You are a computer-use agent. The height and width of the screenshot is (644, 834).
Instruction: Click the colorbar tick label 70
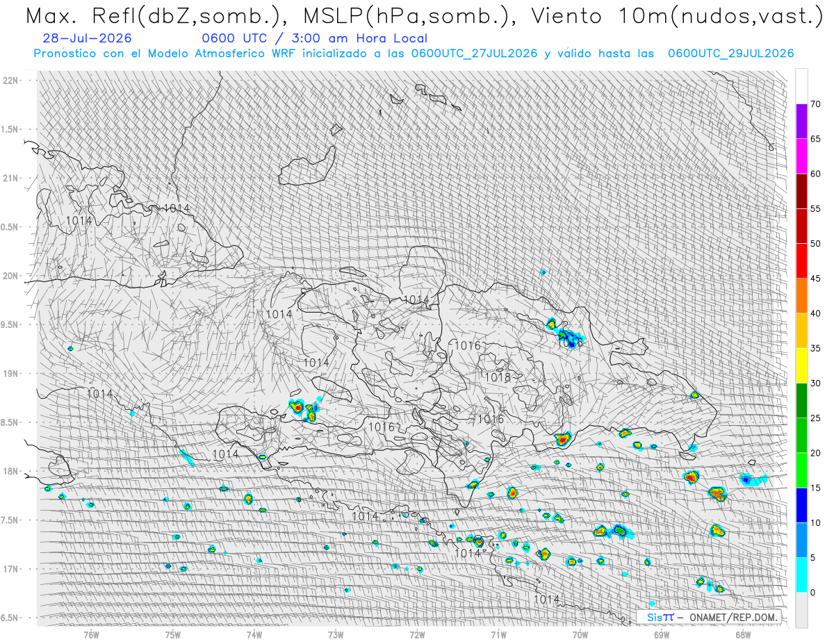(x=815, y=104)
